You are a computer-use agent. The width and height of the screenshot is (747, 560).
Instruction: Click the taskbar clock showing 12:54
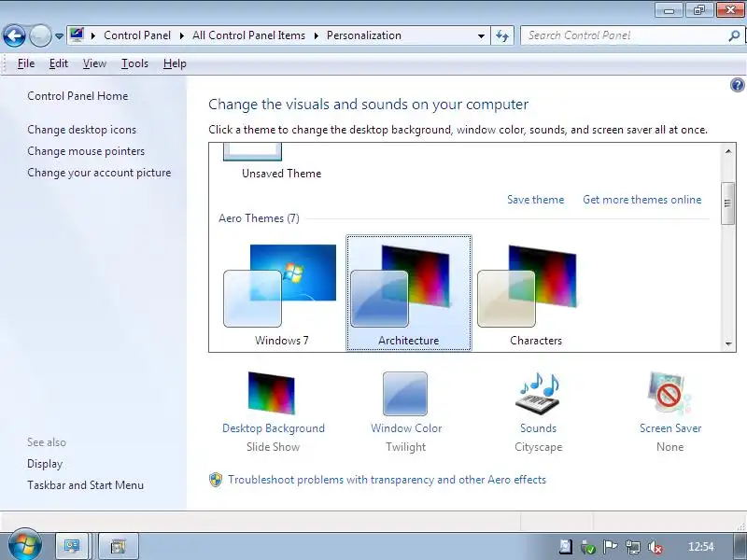click(x=701, y=547)
